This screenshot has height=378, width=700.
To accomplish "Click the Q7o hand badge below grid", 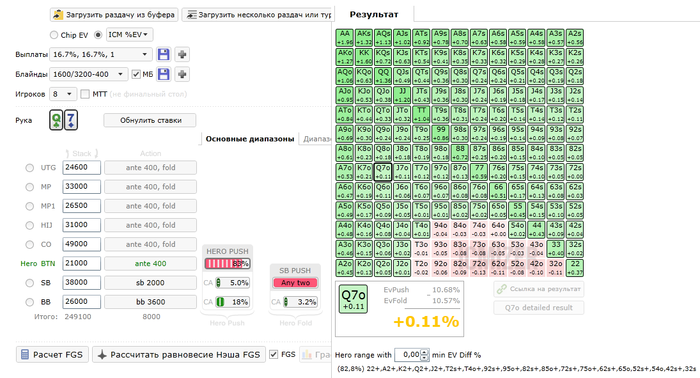I will pyautogui.click(x=353, y=299).
